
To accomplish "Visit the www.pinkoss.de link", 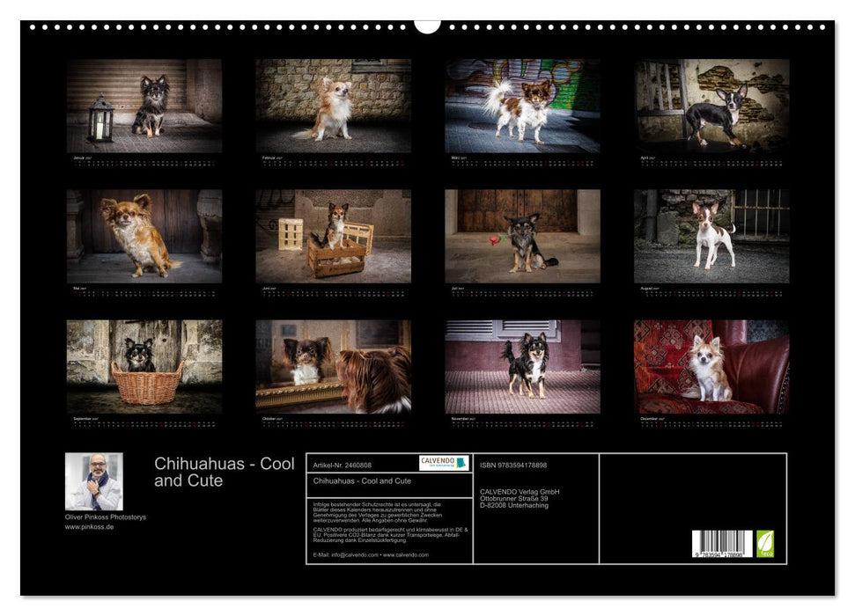I will click(x=90, y=527).
